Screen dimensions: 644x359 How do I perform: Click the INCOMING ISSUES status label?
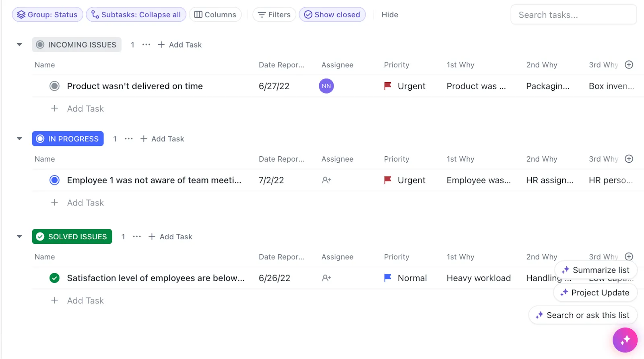(76, 45)
